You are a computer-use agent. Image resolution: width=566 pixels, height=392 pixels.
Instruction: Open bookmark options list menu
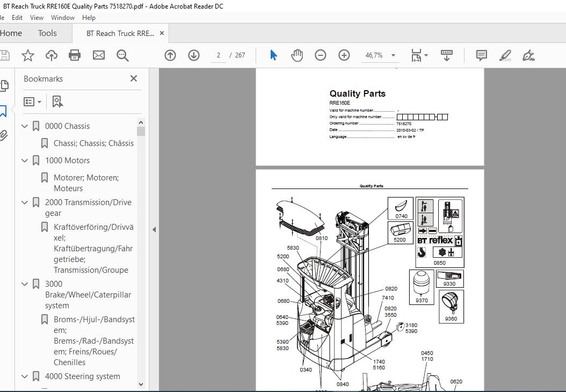click(32, 102)
